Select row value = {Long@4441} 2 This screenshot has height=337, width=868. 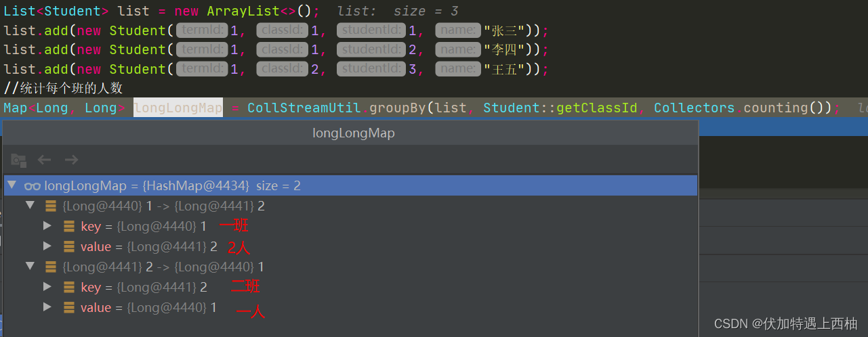tap(350, 246)
